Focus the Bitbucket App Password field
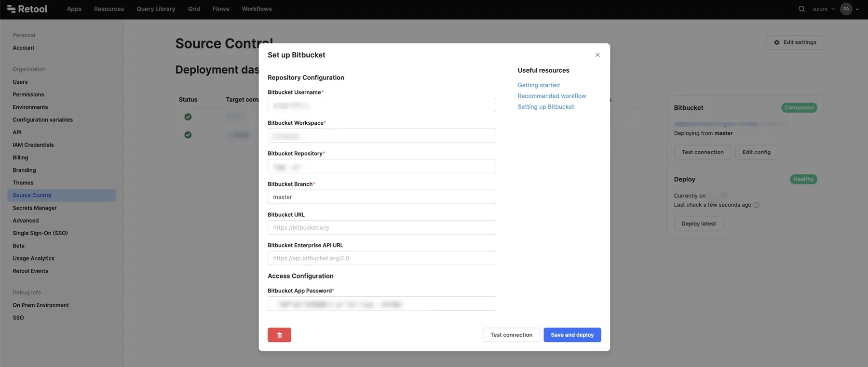Screen dimensions: 868x367 (x=381, y=303)
